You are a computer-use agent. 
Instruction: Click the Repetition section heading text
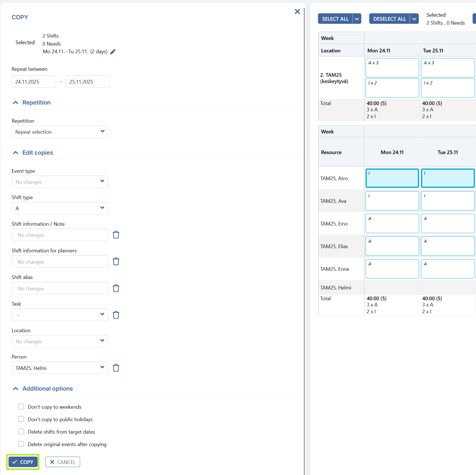(x=37, y=103)
